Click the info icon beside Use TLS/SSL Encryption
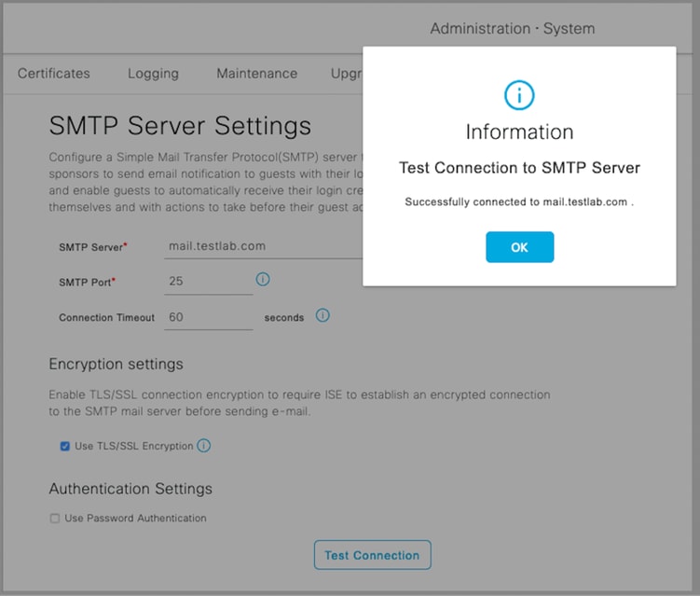Screen dimensions: 700x596 tap(203, 446)
